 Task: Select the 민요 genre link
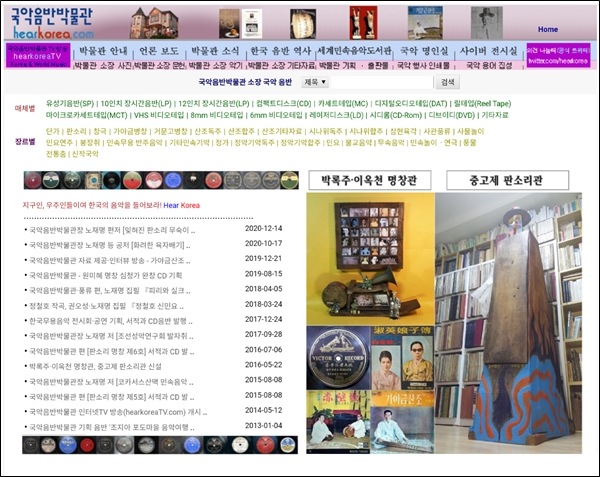click(333, 143)
